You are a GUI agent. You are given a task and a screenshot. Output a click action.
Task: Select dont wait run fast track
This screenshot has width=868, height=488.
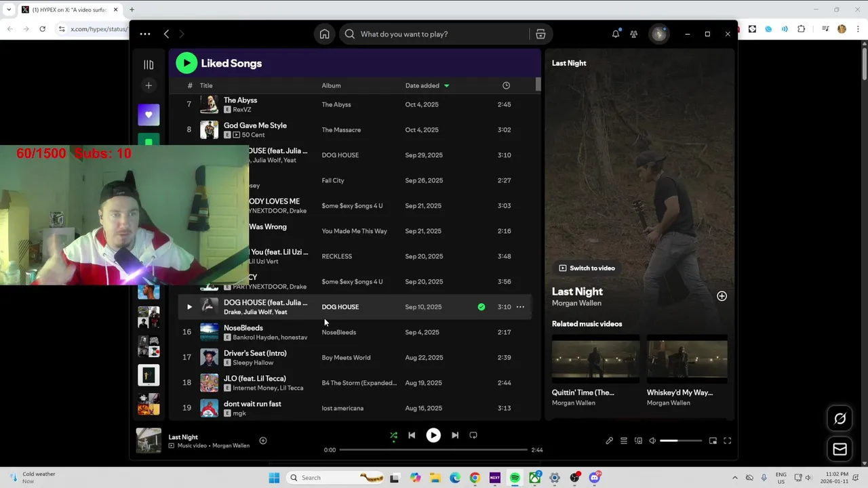click(x=252, y=404)
